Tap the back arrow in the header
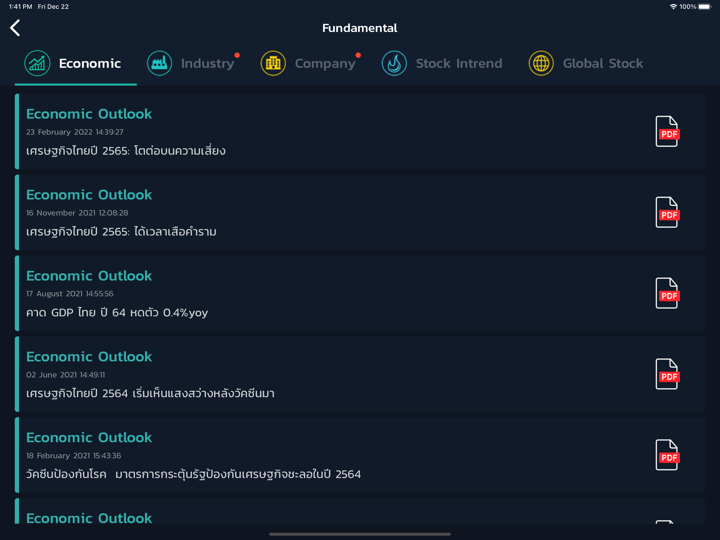720x540 pixels. [15, 28]
